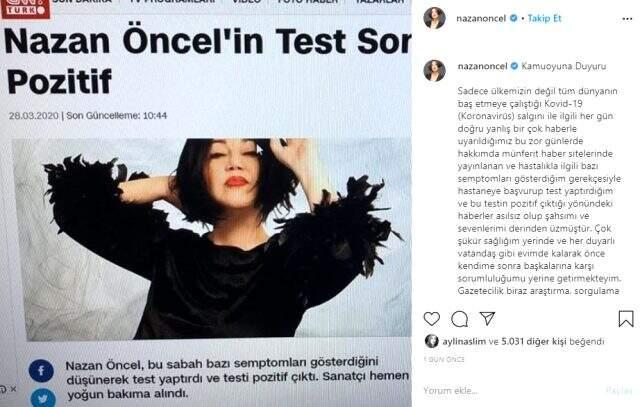Open the nazanoncel avatar next to the caption
640x407 pixels.
434,70
